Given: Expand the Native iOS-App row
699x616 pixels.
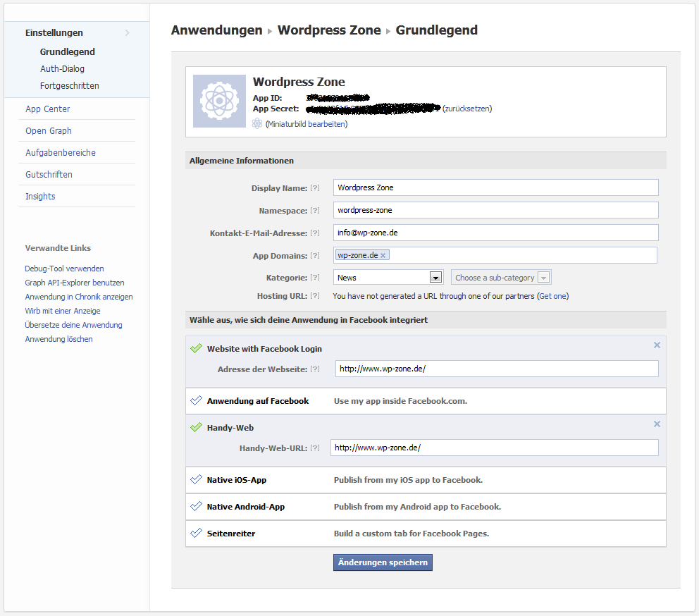Looking at the screenshot, I should click(x=426, y=480).
